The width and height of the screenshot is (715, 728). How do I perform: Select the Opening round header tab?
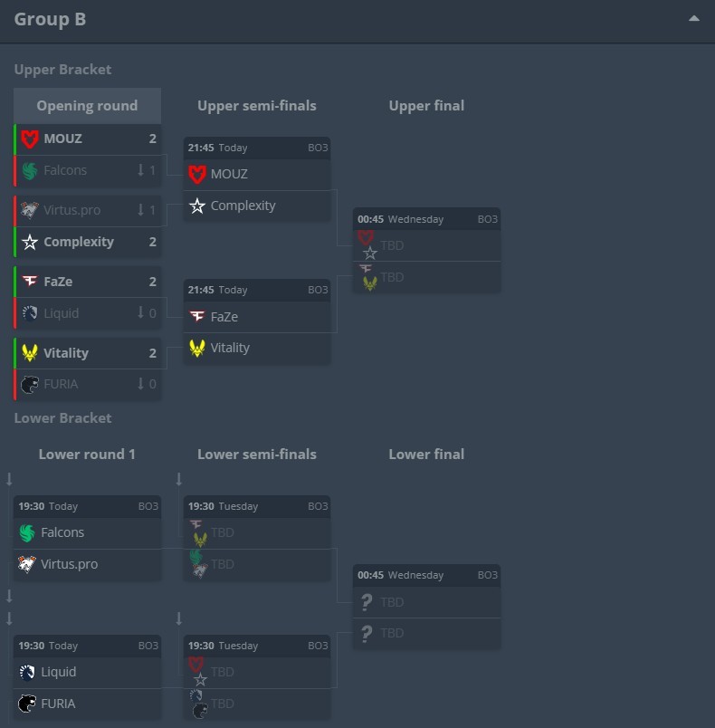tap(87, 106)
